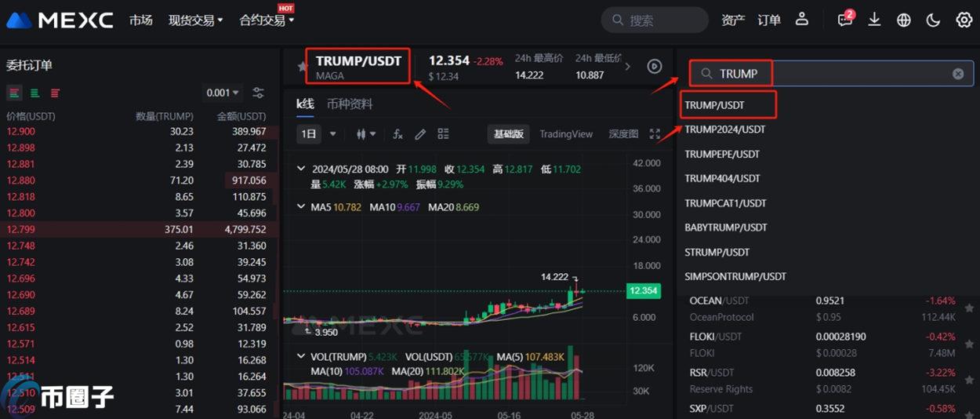980x419 pixels.
Task: Open 0.001 price precision dropdown
Action: point(223,93)
